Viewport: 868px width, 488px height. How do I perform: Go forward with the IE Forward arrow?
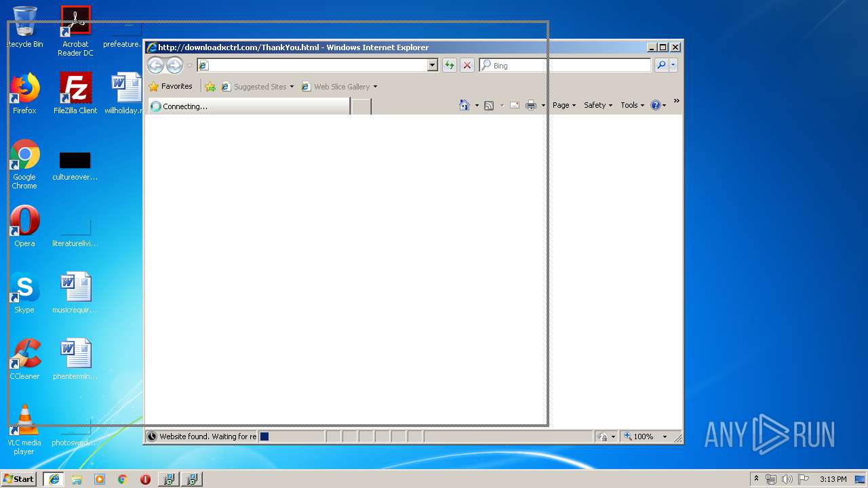click(174, 65)
